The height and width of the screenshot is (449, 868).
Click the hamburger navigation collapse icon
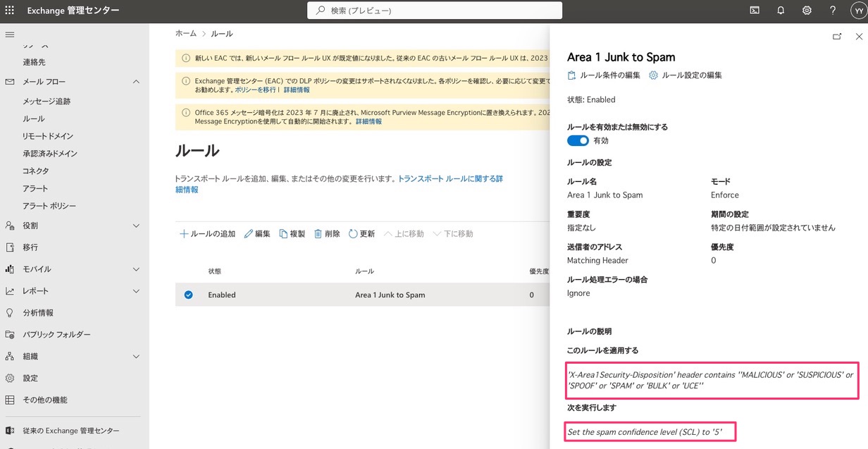point(9,34)
